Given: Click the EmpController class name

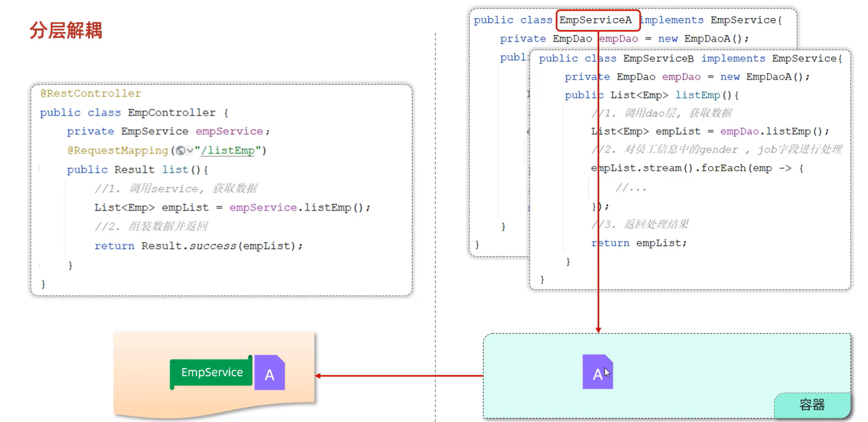Looking at the screenshot, I should [172, 113].
